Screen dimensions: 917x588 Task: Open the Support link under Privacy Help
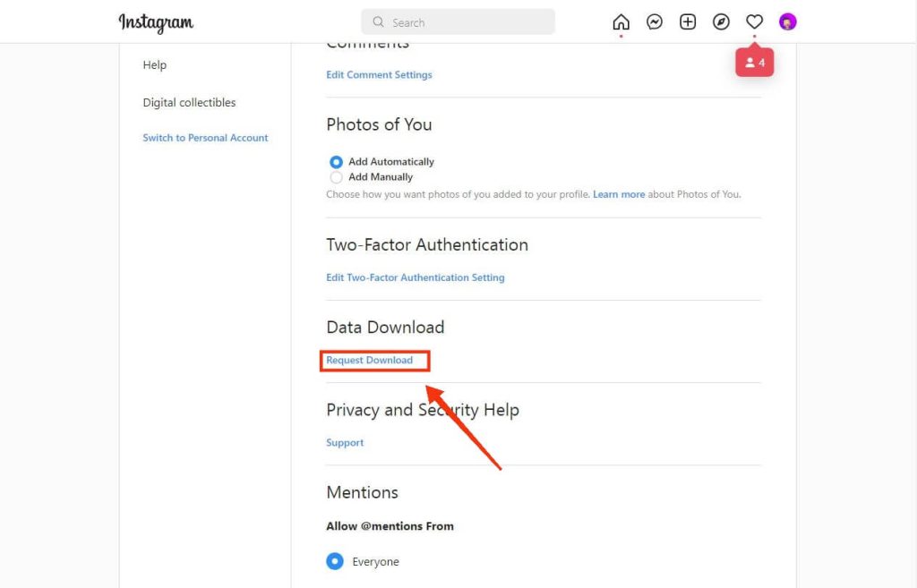pos(345,443)
